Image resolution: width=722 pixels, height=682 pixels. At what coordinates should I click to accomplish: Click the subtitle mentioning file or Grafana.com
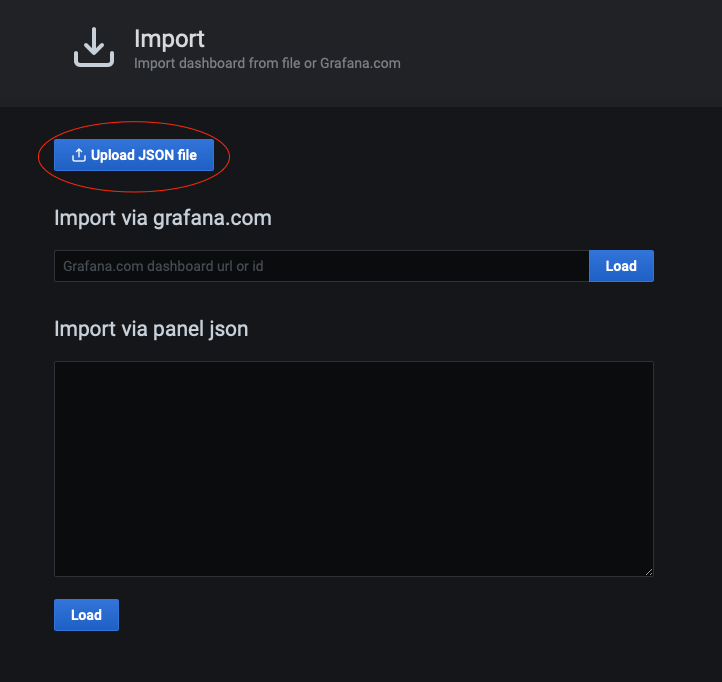click(267, 63)
